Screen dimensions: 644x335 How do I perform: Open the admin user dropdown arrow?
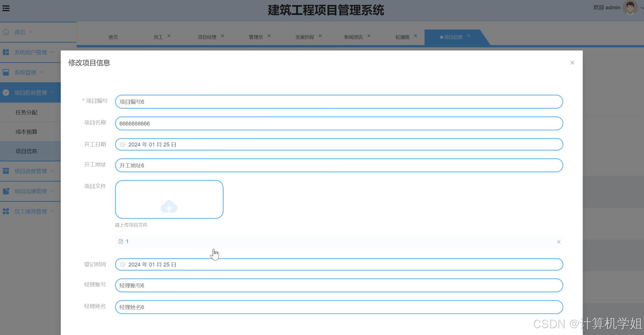641,8
